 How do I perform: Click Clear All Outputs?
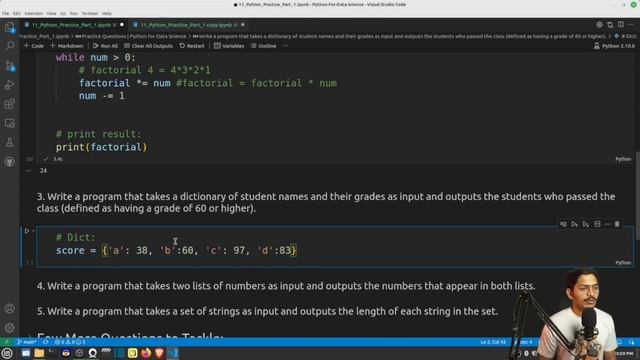click(x=149, y=46)
